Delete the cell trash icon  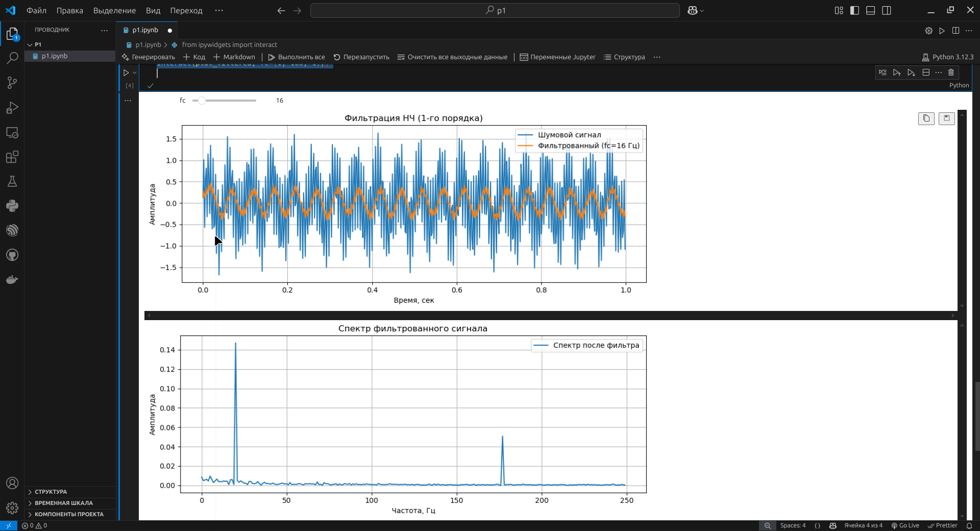(x=951, y=73)
